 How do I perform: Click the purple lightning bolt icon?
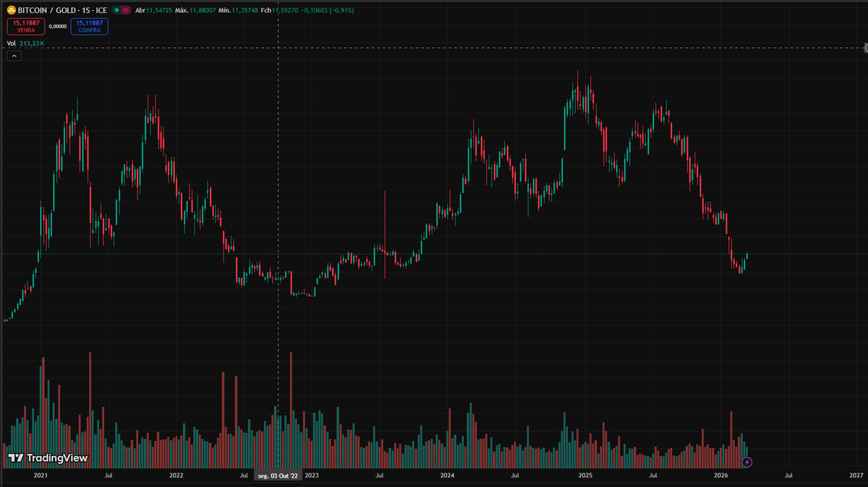748,462
